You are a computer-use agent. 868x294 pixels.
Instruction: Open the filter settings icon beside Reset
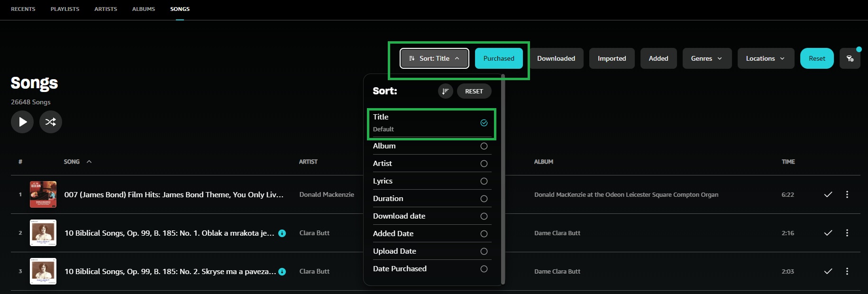click(x=850, y=58)
